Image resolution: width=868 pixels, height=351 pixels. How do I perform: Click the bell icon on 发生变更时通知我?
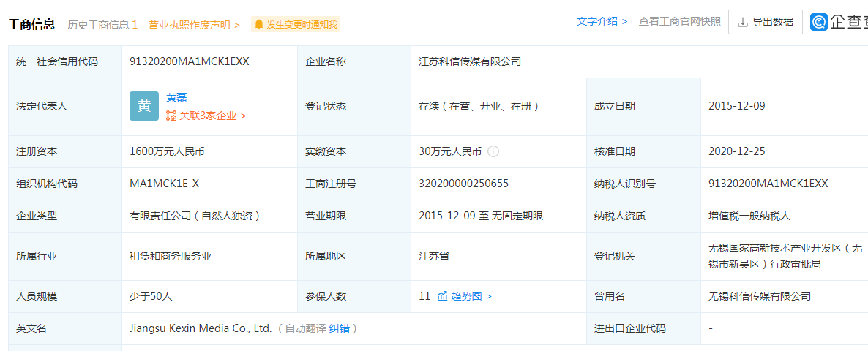click(x=258, y=24)
